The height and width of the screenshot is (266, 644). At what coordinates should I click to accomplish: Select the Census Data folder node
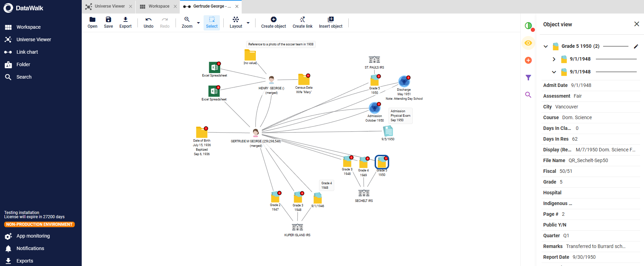304,79
